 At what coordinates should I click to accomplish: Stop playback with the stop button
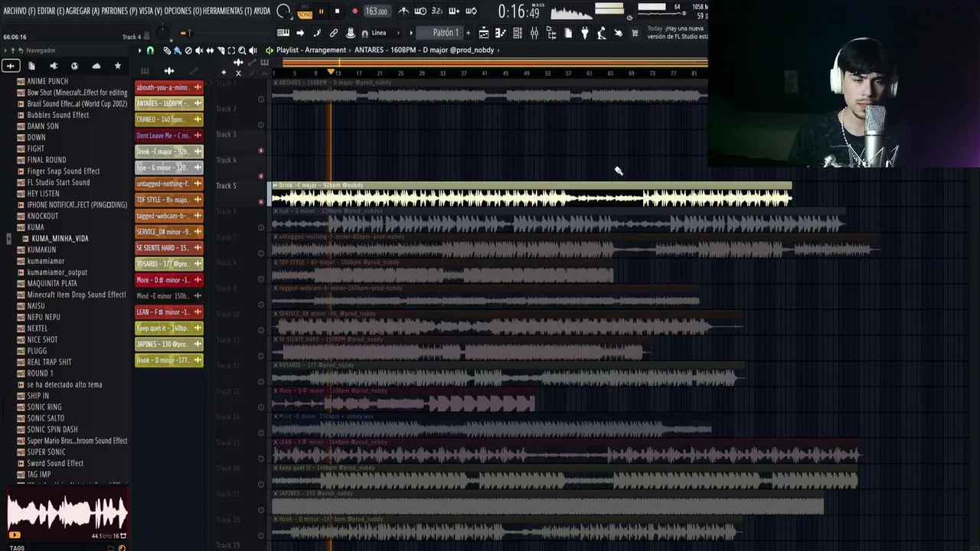point(337,11)
